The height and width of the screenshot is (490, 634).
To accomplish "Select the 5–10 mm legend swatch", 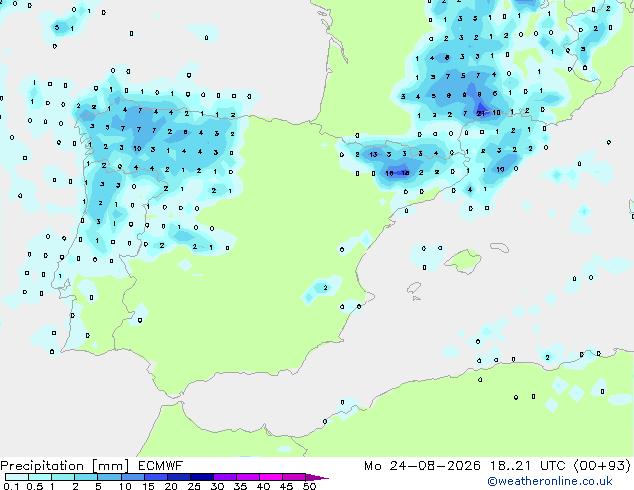I will coord(109,477).
